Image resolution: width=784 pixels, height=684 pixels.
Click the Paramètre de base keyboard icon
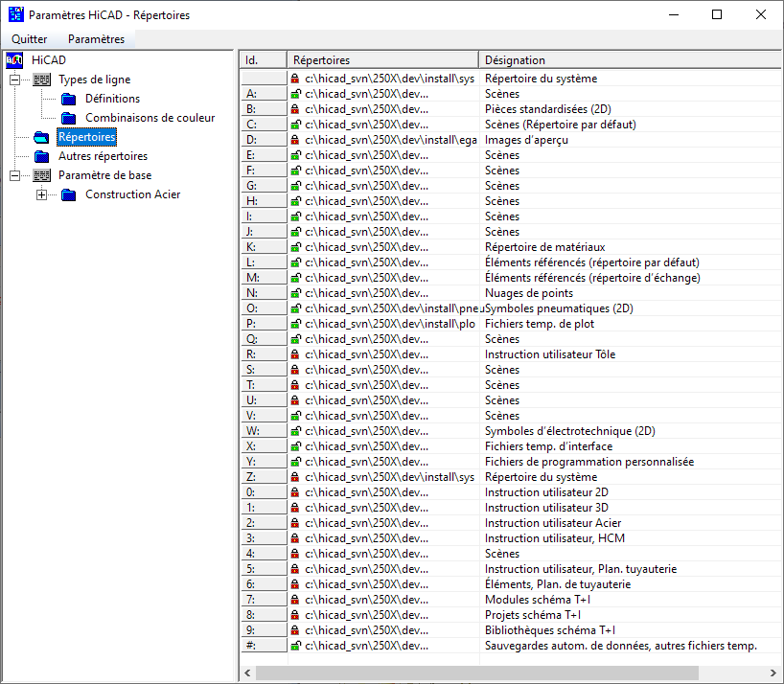click(42, 175)
